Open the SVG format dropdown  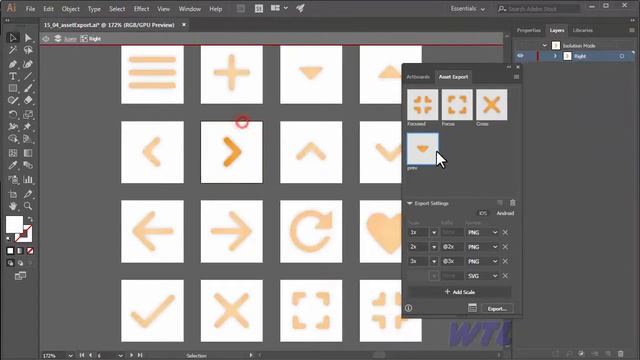[x=482, y=276]
